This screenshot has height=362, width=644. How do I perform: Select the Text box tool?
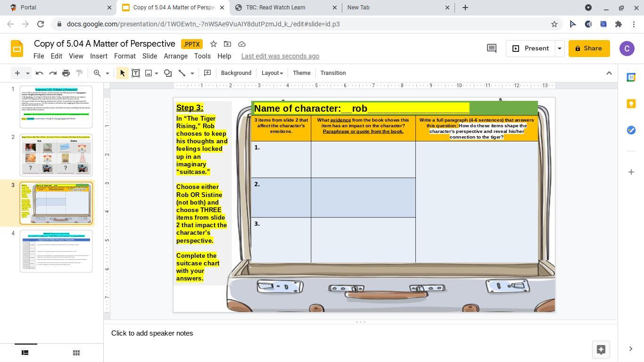click(x=136, y=73)
